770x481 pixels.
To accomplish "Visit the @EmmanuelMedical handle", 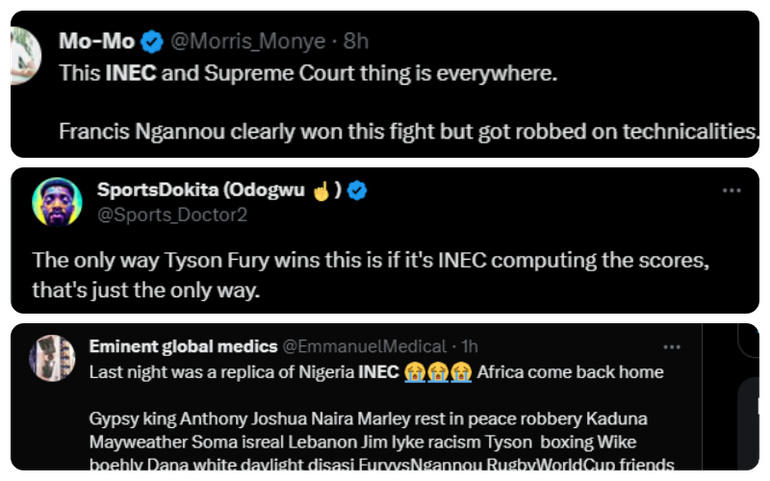I will [364, 346].
